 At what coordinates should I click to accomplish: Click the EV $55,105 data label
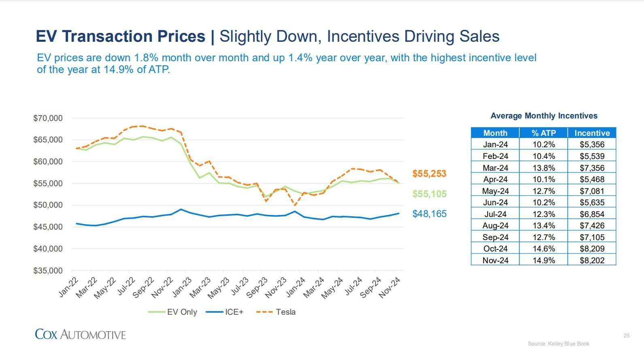(x=429, y=194)
